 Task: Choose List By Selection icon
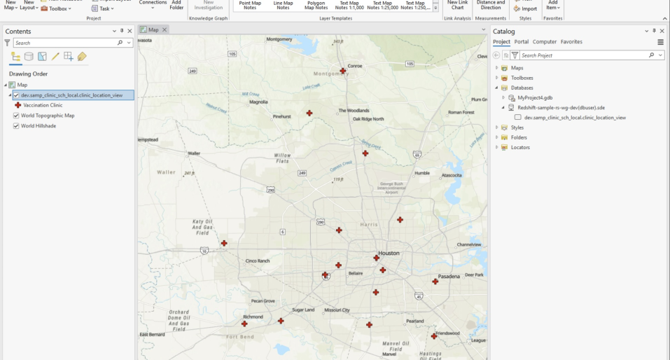tap(42, 57)
